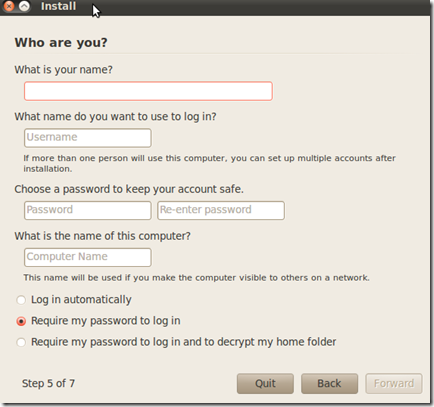434x407 pixels.
Task: Activate the Re-enter password field
Action: [221, 210]
